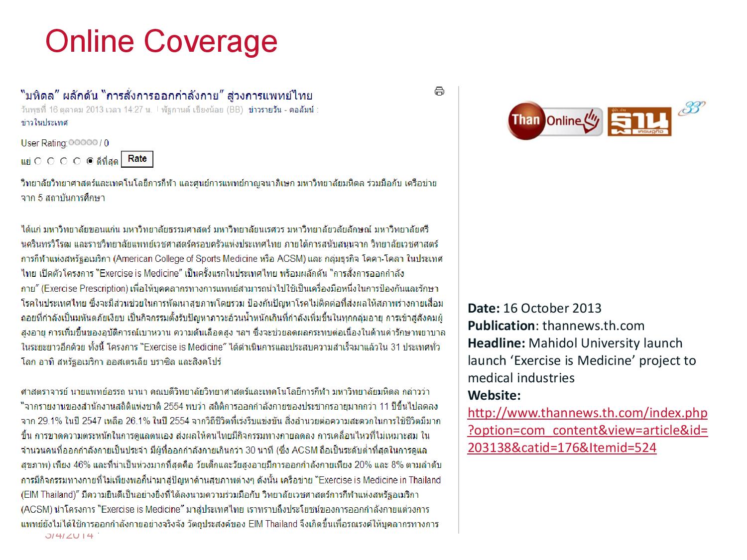Image resolution: width=747 pixels, height=560 pixels.
Task: Select the fourth rating radio button
Action: [x=77, y=161]
